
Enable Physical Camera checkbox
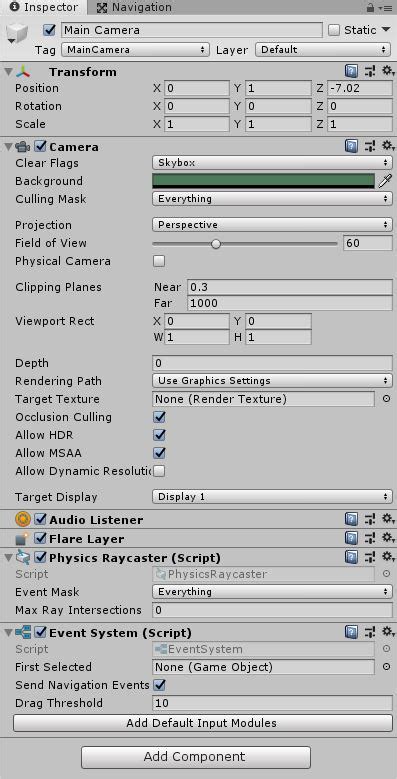(159, 261)
